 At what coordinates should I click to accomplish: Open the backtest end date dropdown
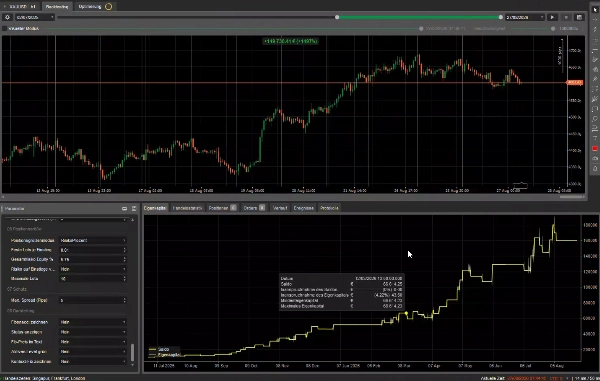[x=525, y=17]
